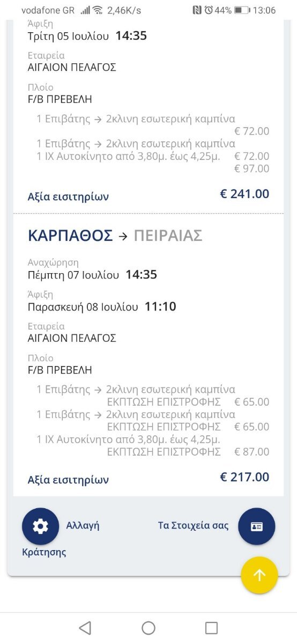Tap the NFC status icon
Screen dimensions: 297x644
click(197, 10)
